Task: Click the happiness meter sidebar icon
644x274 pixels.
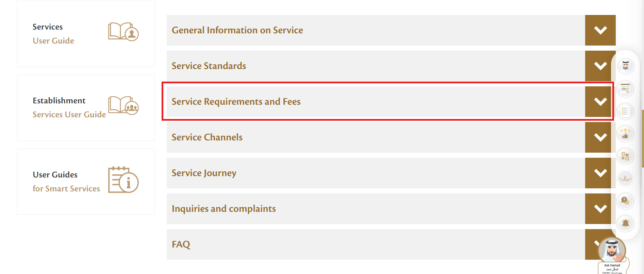Action: coord(625,178)
